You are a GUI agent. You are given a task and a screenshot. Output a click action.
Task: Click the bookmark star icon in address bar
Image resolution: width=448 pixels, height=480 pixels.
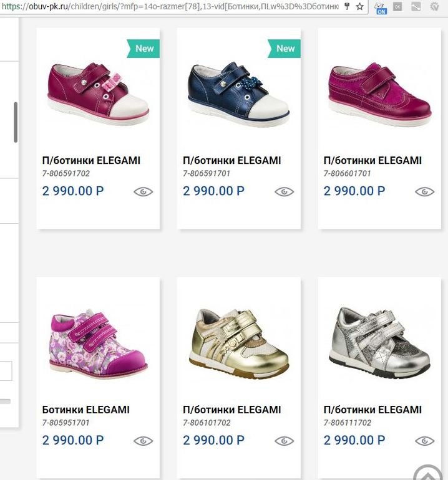(359, 6)
